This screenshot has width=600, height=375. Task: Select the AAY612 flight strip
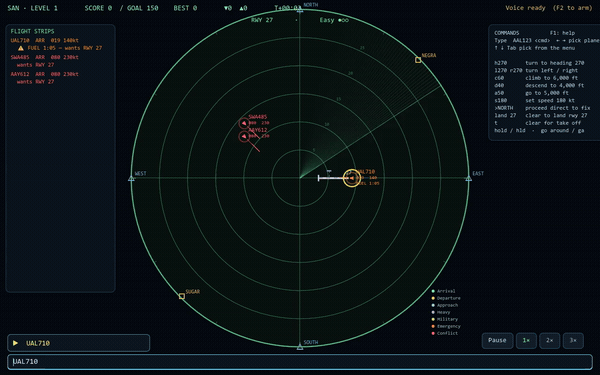(x=45, y=78)
